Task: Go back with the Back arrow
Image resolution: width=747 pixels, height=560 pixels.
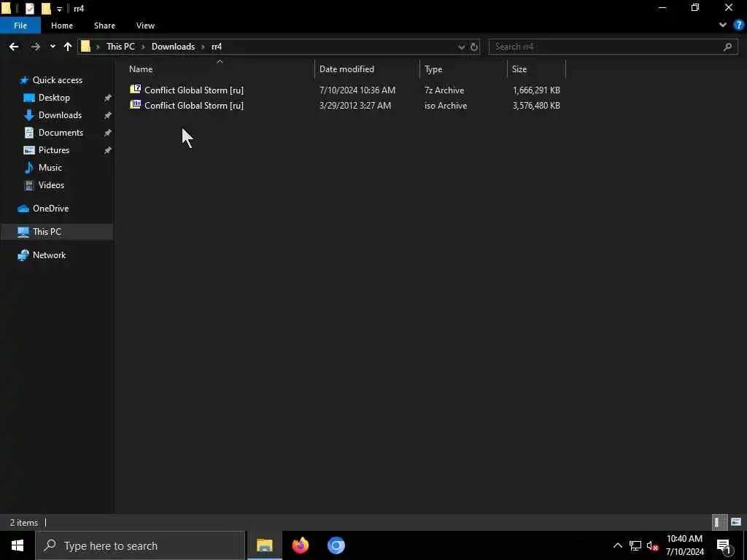Action: (14, 47)
